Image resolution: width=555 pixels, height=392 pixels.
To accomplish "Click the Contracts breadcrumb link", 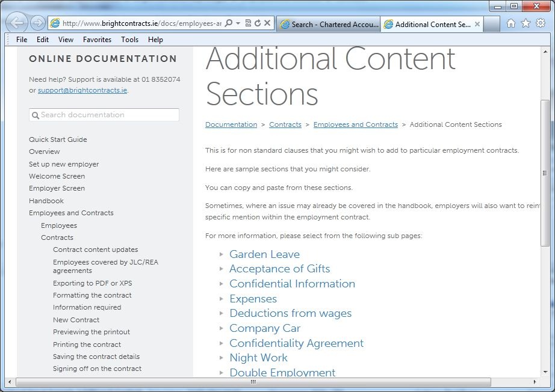I will [285, 124].
